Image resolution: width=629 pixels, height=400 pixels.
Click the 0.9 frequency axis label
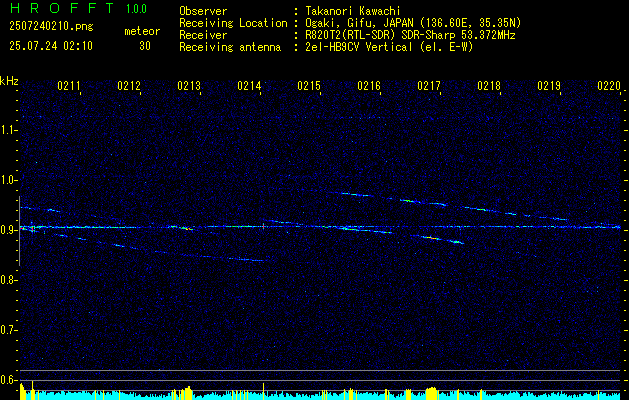[x=8, y=230]
